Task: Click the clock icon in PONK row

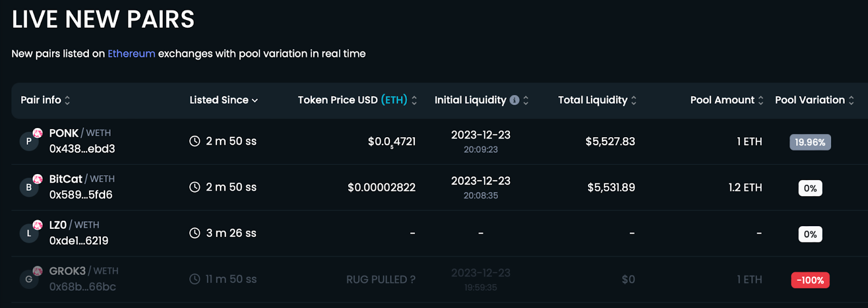Action: pyautogui.click(x=195, y=141)
